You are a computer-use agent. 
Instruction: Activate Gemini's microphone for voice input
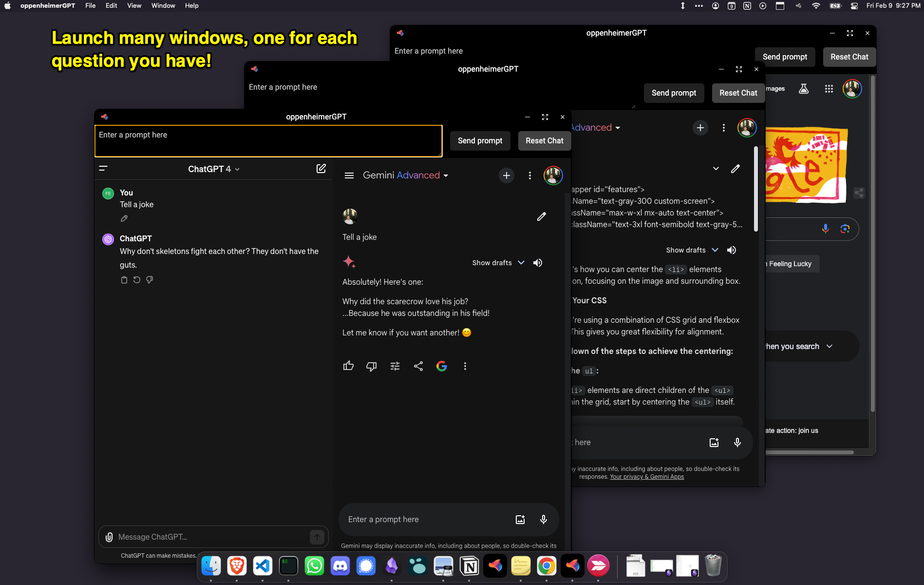pos(543,519)
